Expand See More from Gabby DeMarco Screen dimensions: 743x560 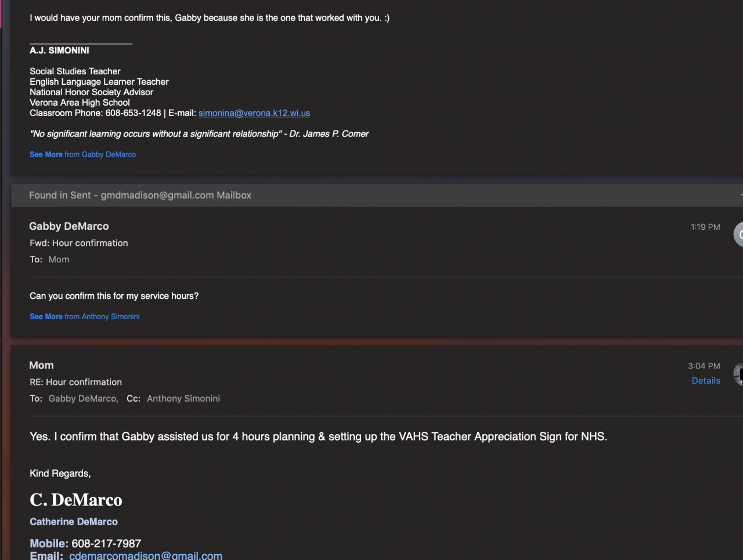82,154
